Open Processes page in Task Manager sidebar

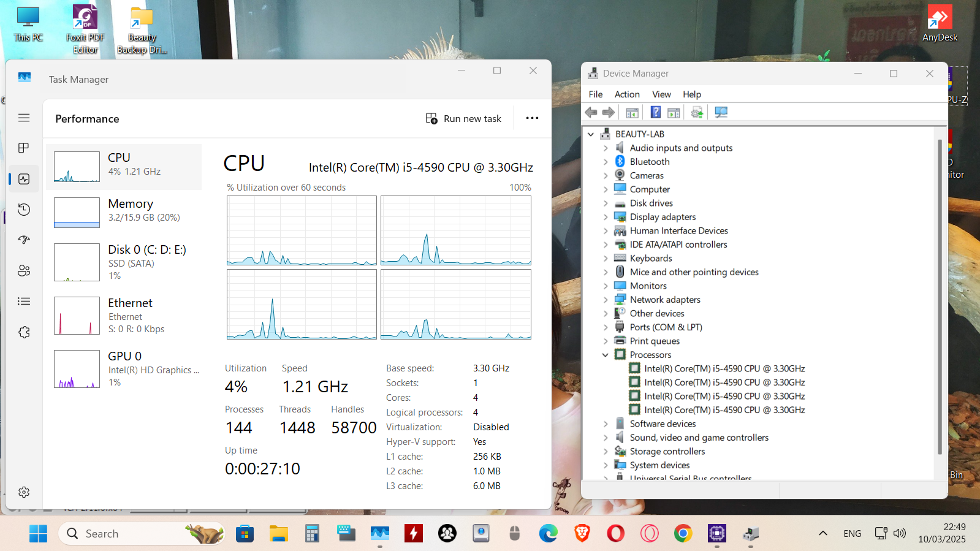(24, 148)
